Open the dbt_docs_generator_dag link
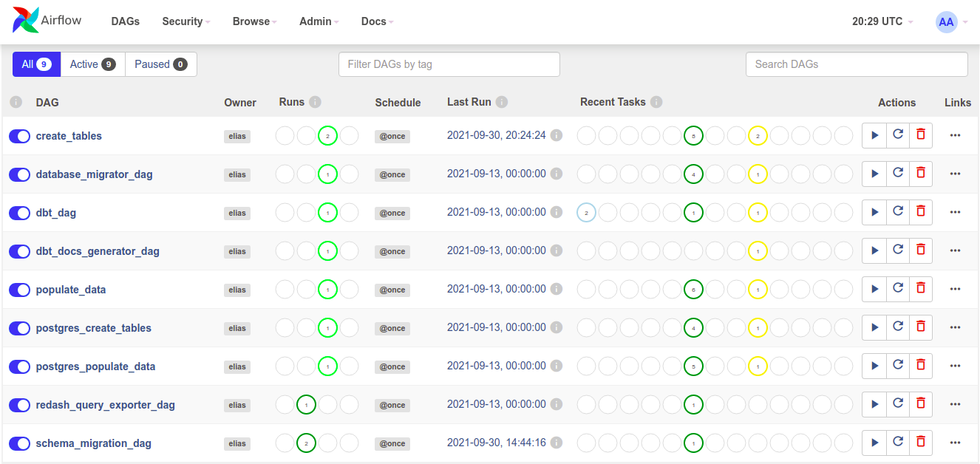The width and height of the screenshot is (980, 464). click(x=98, y=251)
